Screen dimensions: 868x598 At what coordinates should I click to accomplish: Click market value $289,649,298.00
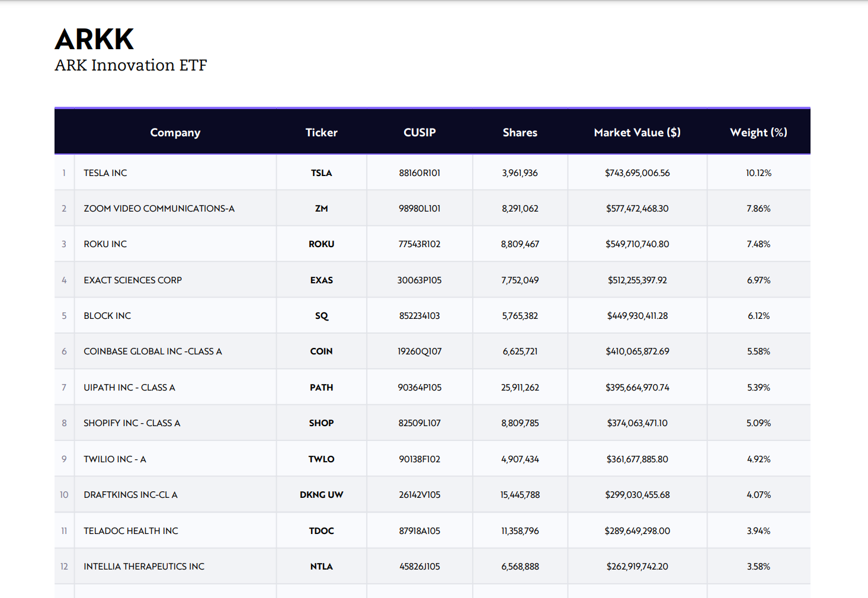click(x=638, y=531)
